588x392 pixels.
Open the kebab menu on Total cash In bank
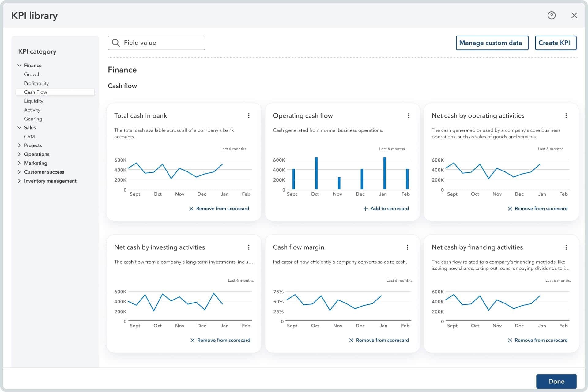248,115
